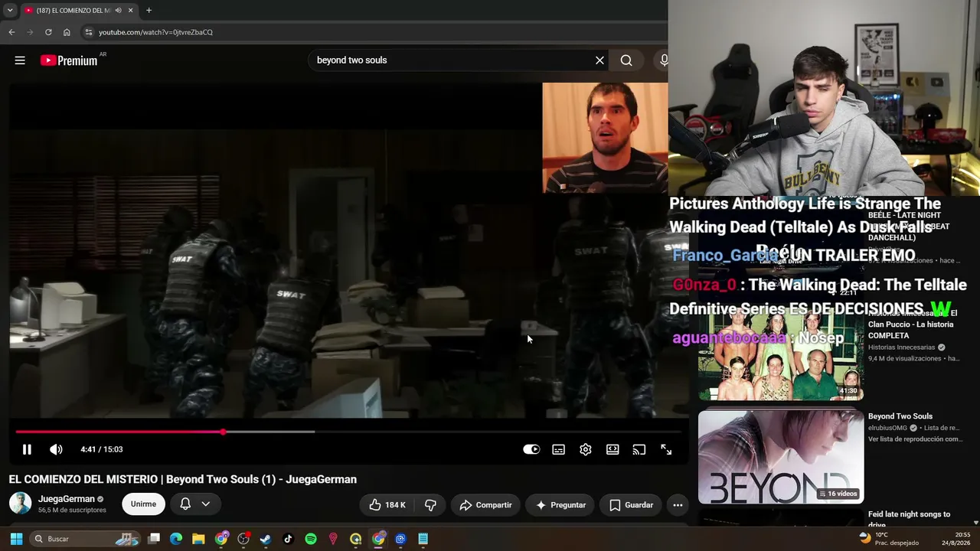
Task: Open the Historias Innecesarias channel link
Action: pos(901,347)
